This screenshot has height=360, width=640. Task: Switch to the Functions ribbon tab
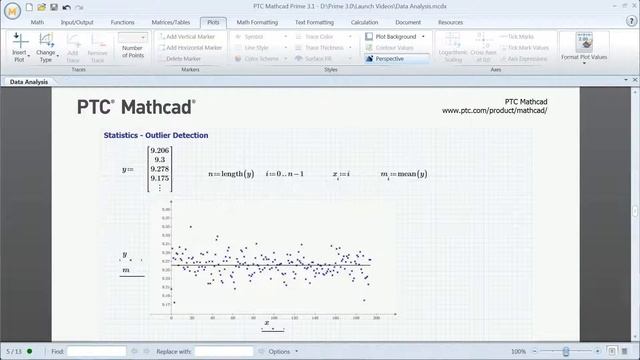click(x=122, y=22)
